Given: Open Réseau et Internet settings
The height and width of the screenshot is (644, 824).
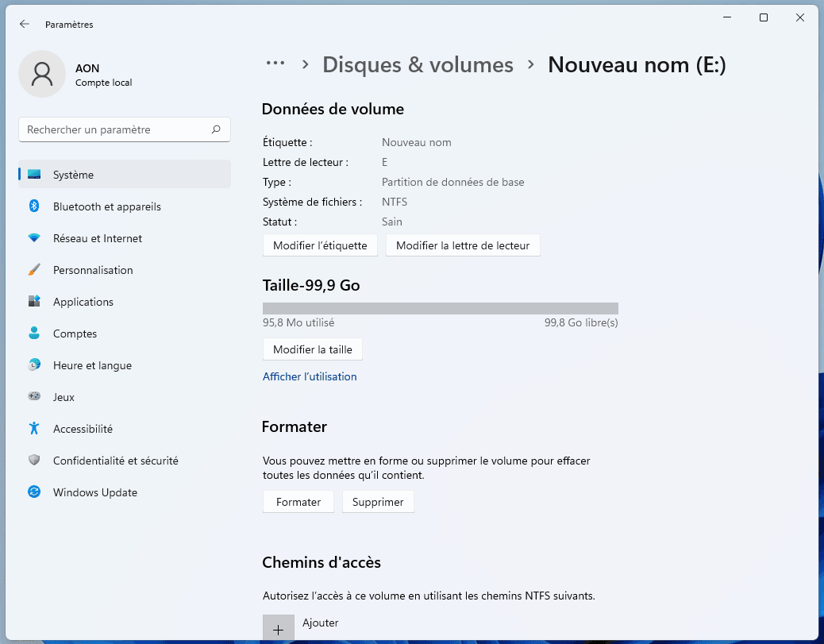Looking at the screenshot, I should coord(125,238).
